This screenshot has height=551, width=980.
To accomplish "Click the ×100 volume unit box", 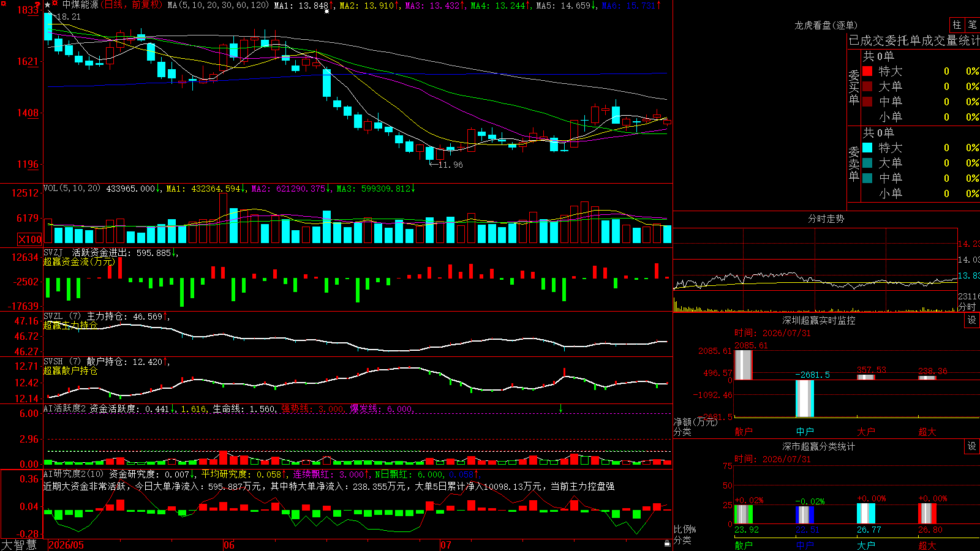I will click(x=30, y=239).
